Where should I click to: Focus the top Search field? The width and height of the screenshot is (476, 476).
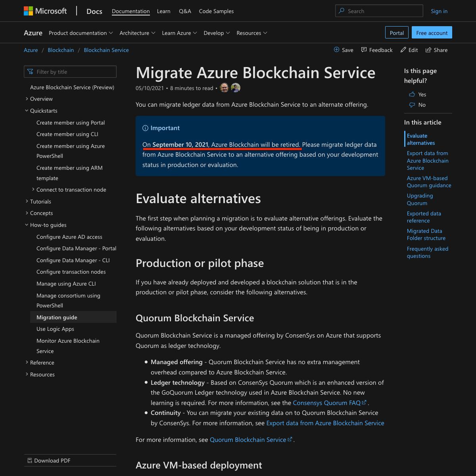point(379,11)
